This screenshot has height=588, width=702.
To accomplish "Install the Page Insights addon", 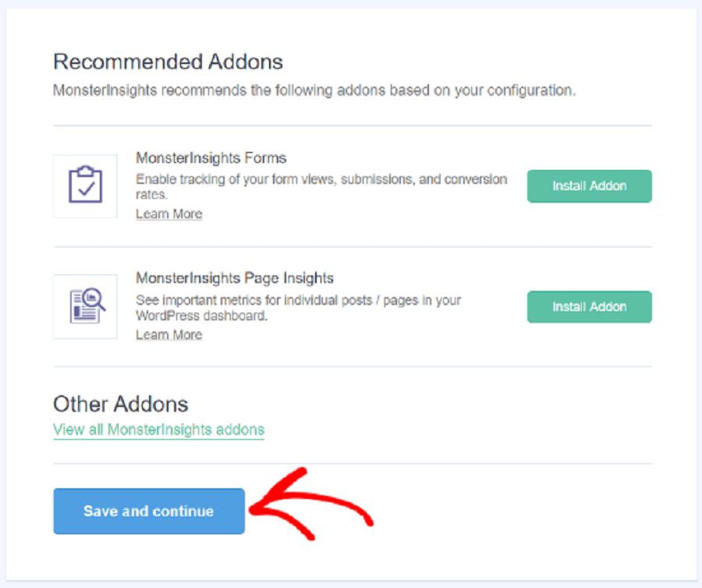I will pyautogui.click(x=589, y=307).
